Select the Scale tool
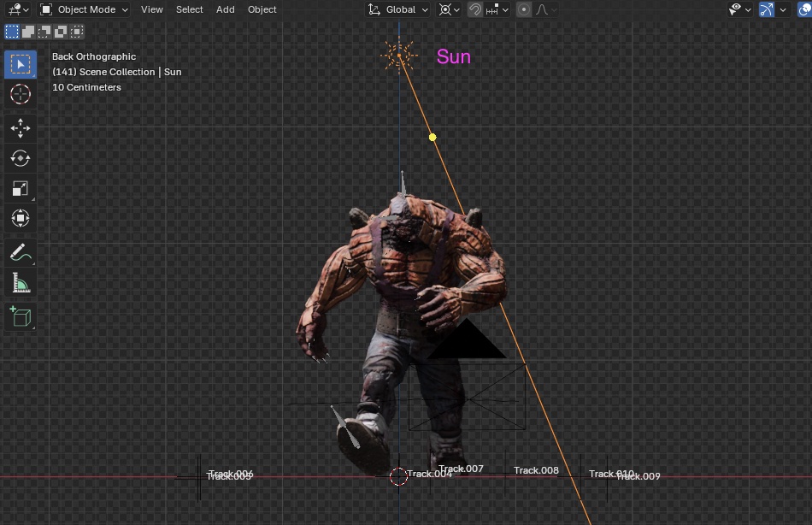 [21, 188]
